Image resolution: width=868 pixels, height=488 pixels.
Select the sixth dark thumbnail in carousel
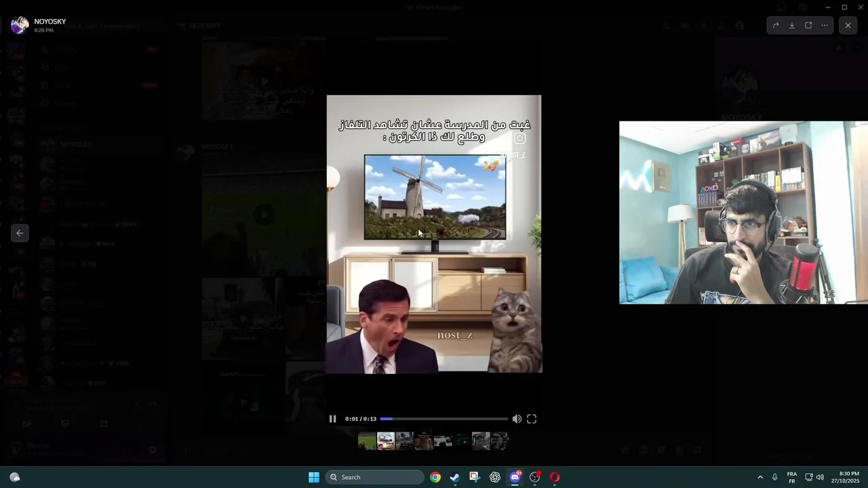coord(462,441)
